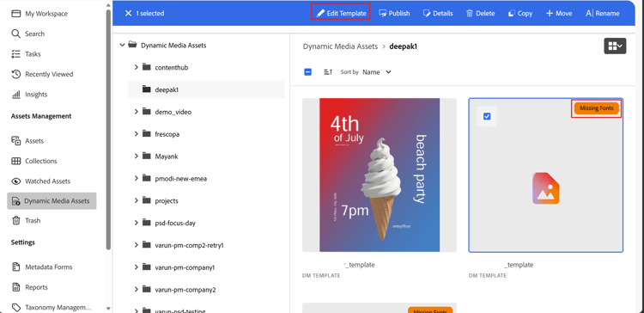Clear selection with the X icon
644x313 pixels.
(x=129, y=13)
